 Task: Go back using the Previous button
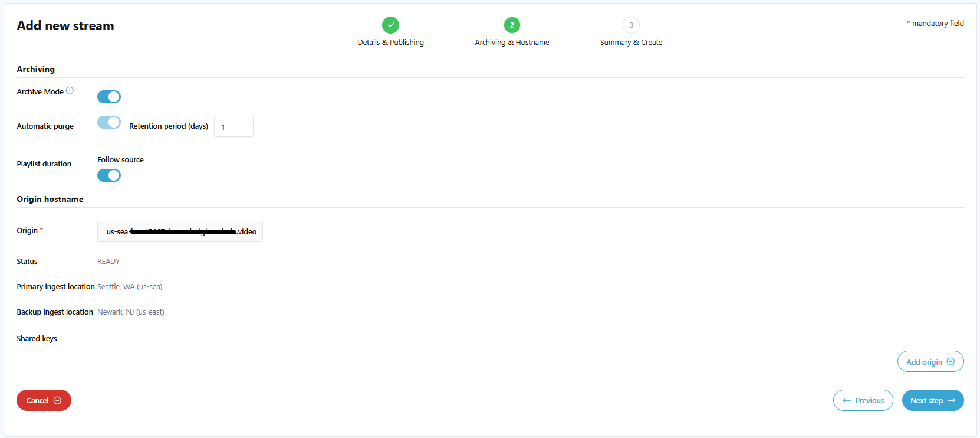[x=863, y=400]
